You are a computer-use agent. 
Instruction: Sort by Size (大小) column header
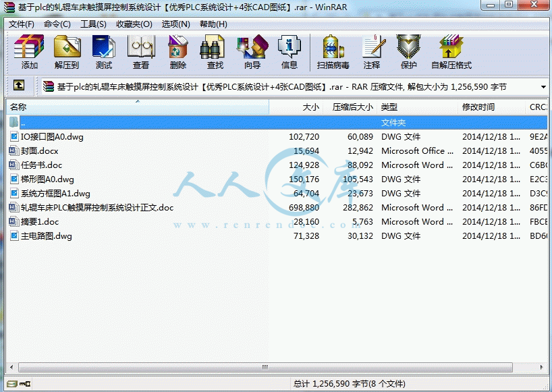296,107
